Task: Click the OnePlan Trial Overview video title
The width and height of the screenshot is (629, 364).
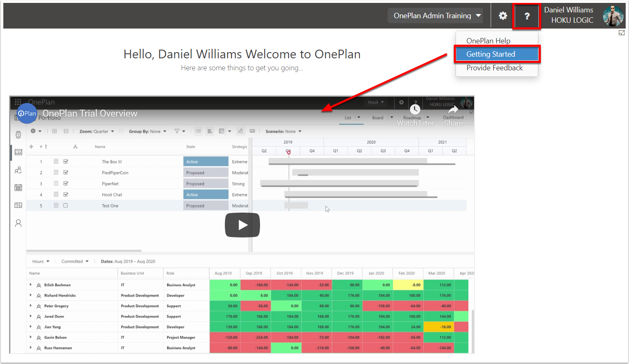Action: coord(90,113)
